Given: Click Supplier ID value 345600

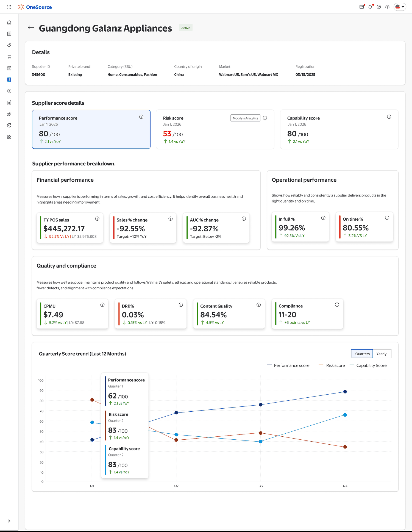Looking at the screenshot, I should click(38, 74).
